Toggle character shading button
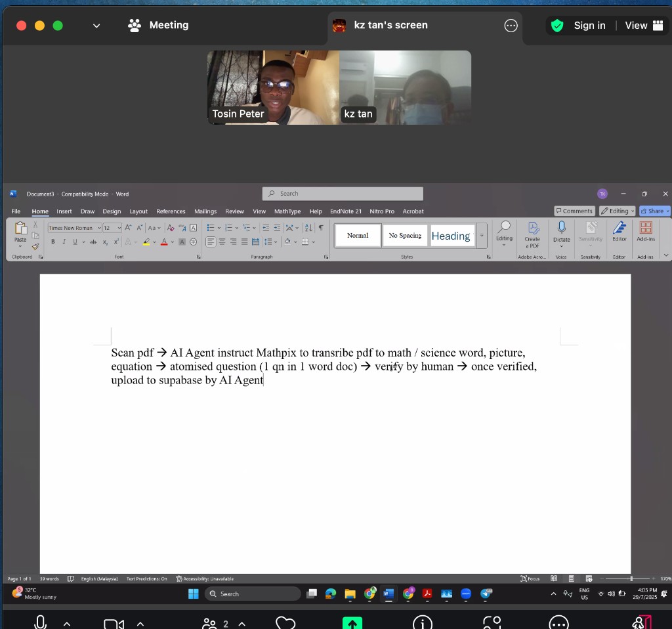 tap(182, 242)
